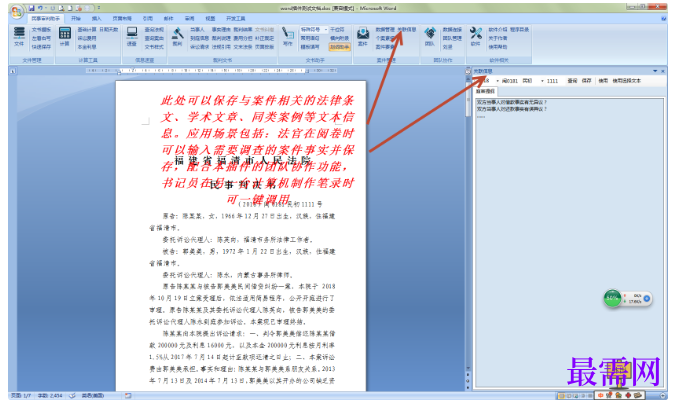Image resolution: width=679 pixels, height=403 pixels.
Task: Customize quick access toolbar dropdown arrow
Action: point(99,8)
